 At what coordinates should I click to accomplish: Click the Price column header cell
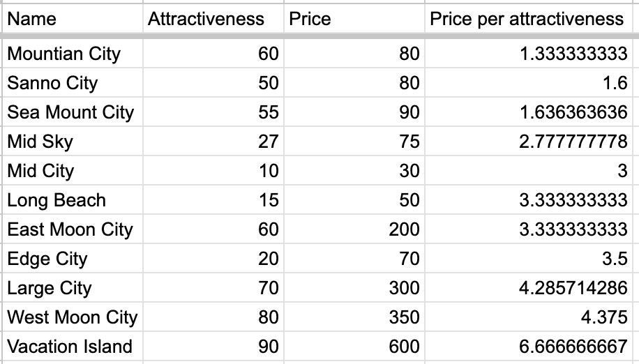[x=354, y=19]
